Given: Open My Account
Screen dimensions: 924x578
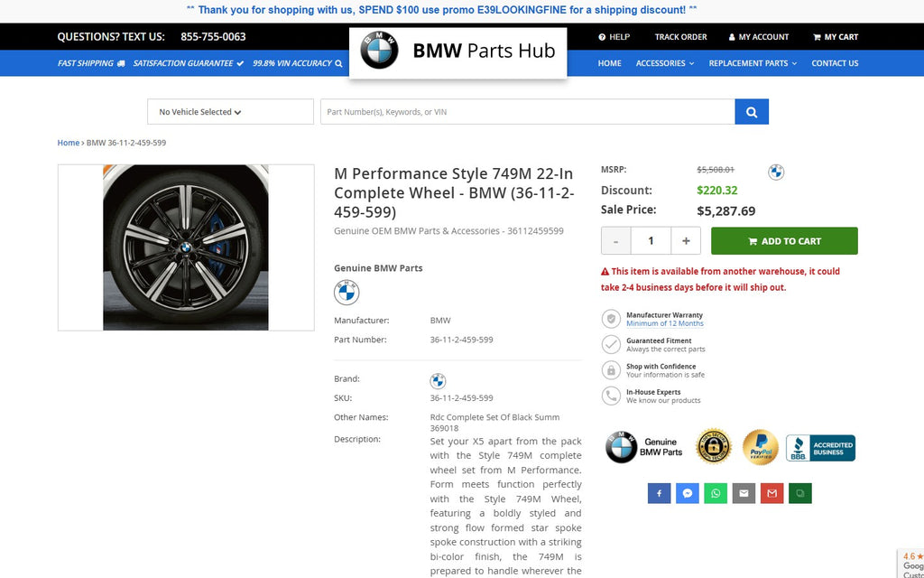Looking at the screenshot, I should click(x=758, y=37).
